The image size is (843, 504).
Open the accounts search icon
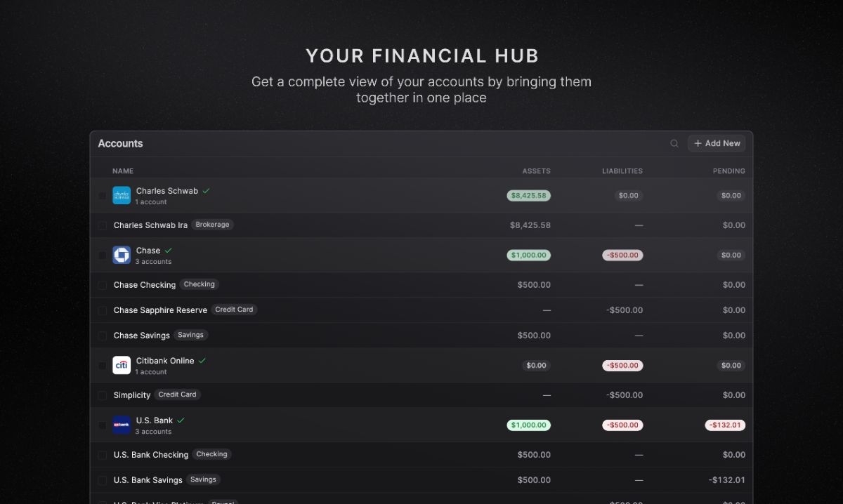[674, 143]
